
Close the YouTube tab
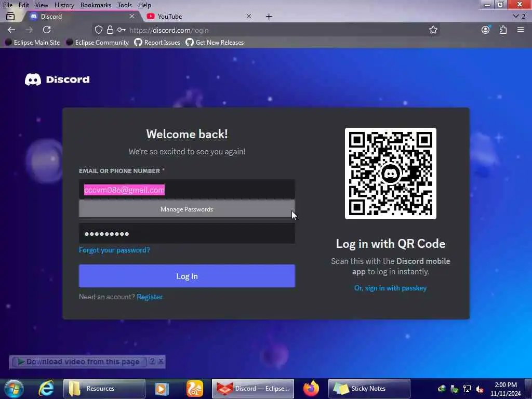point(249,16)
